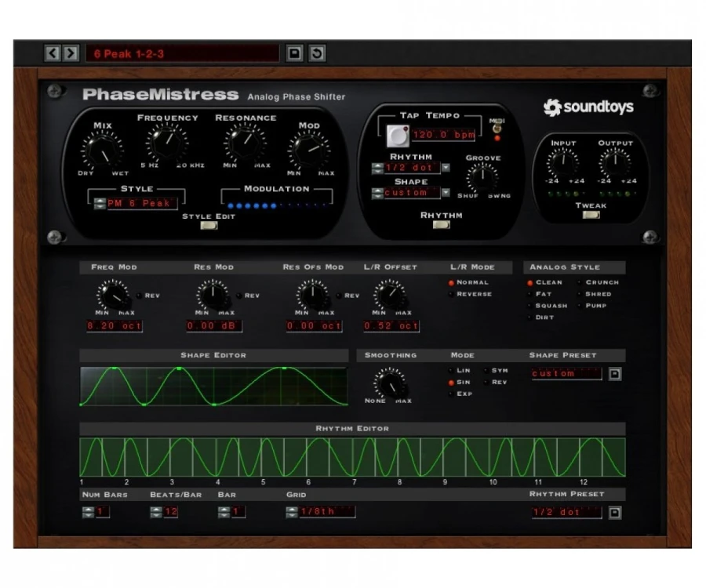The image size is (706, 588).
Task: Open the PM 6 Peak style display
Action: pyautogui.click(x=142, y=203)
